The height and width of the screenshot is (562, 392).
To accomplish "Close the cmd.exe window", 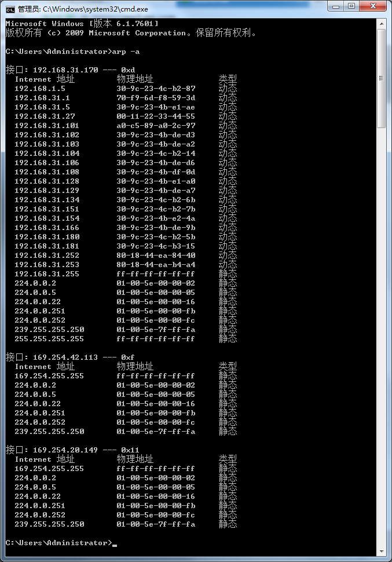I will [373, 6].
